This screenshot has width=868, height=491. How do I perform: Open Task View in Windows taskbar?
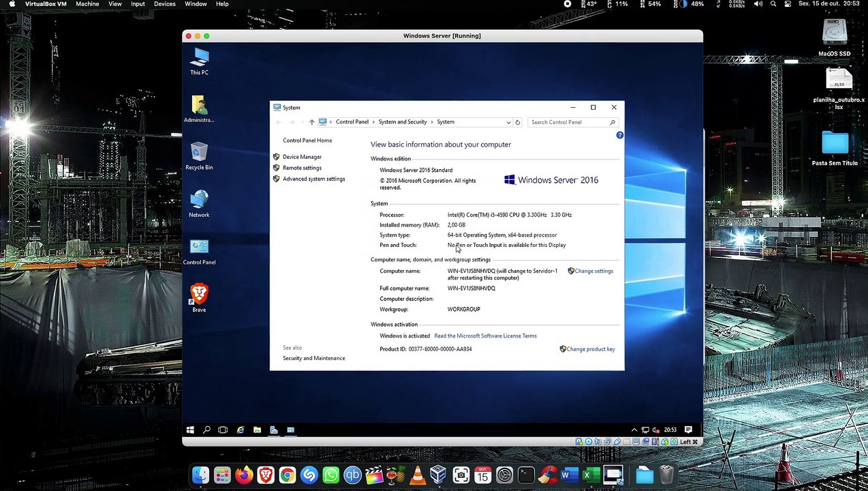pos(223,430)
